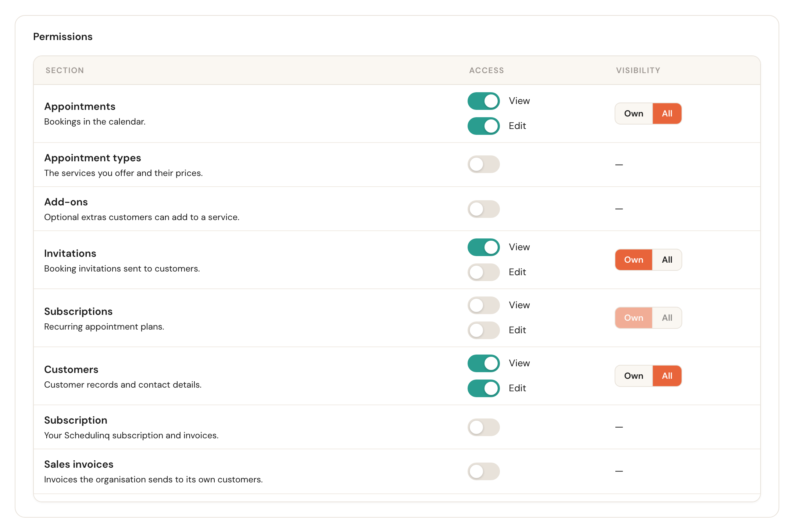
Task: Set Invitations visibility to All
Action: coord(667,260)
